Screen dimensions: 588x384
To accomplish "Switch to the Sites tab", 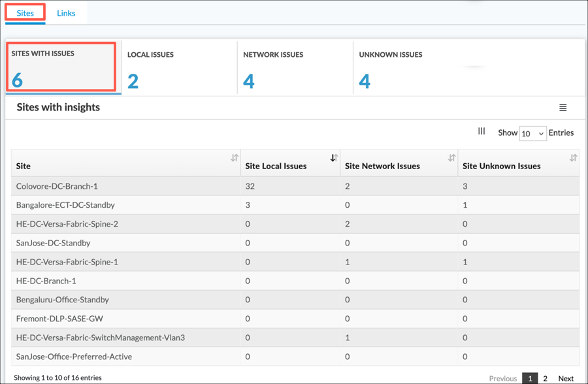I will pos(25,13).
